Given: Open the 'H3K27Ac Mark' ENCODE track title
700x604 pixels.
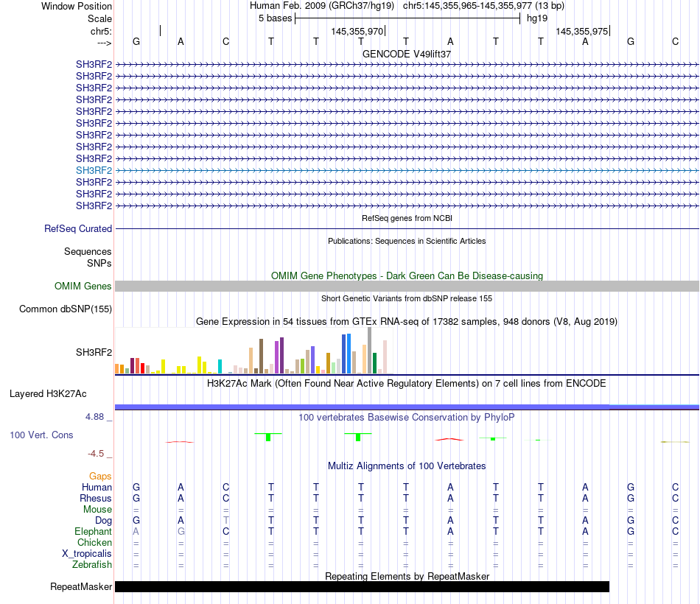Looking at the screenshot, I should (x=407, y=384).
